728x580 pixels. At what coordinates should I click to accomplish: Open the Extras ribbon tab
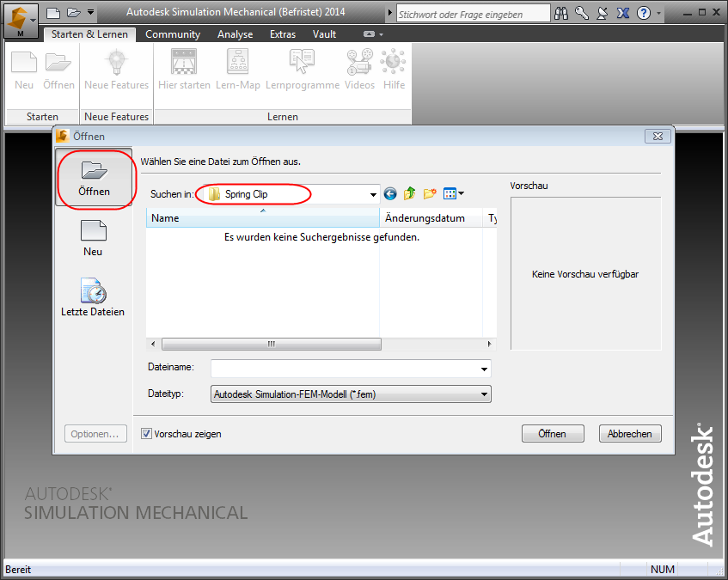coord(283,34)
